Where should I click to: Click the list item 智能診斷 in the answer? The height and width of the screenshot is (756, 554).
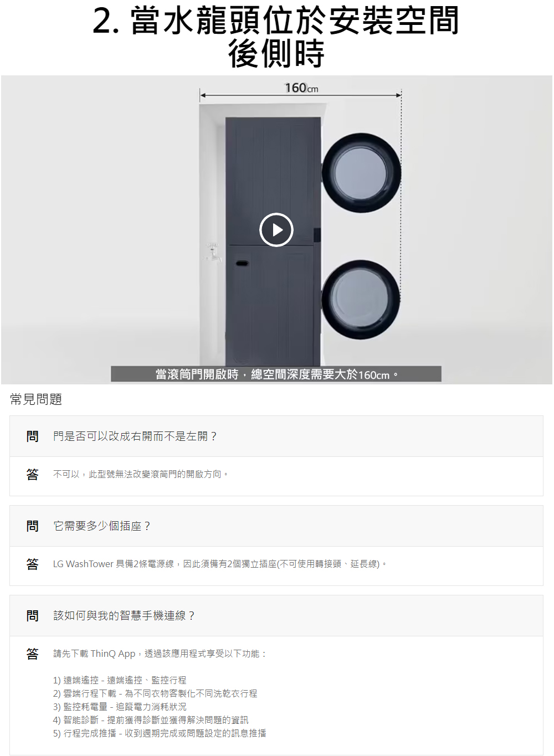pos(151,720)
